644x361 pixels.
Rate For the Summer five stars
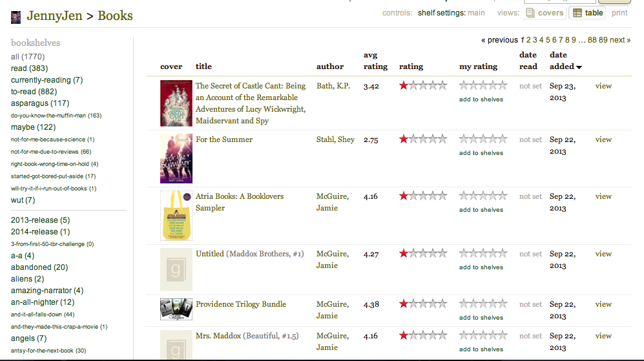point(503,139)
